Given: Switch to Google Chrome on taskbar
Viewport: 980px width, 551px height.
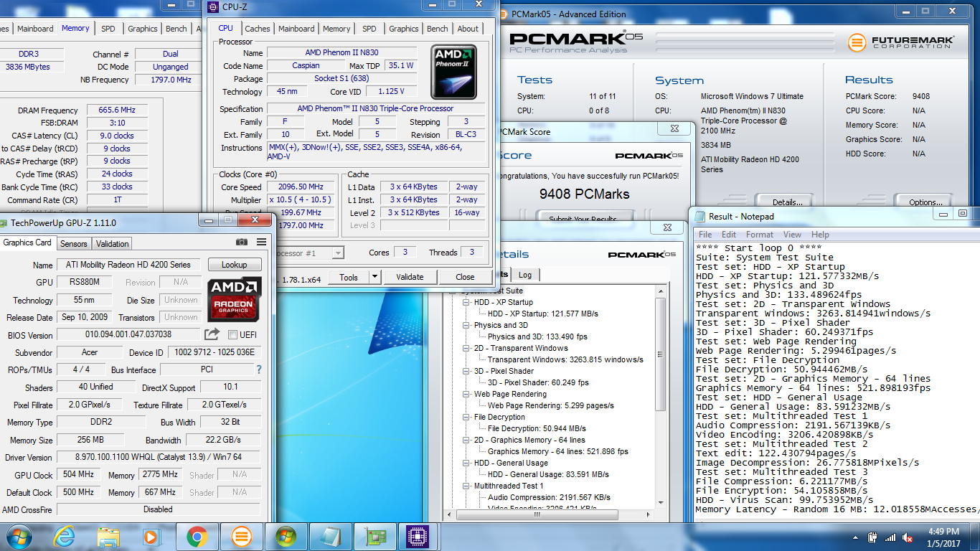Looking at the screenshot, I should [x=197, y=536].
